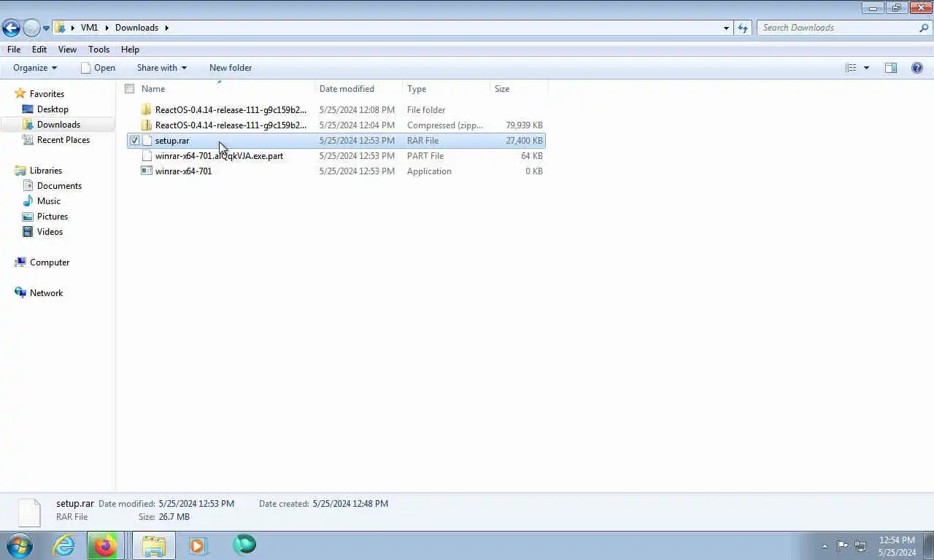Expand breadcrumb arrow after Downloads
This screenshot has height=560, width=934.
pos(166,28)
